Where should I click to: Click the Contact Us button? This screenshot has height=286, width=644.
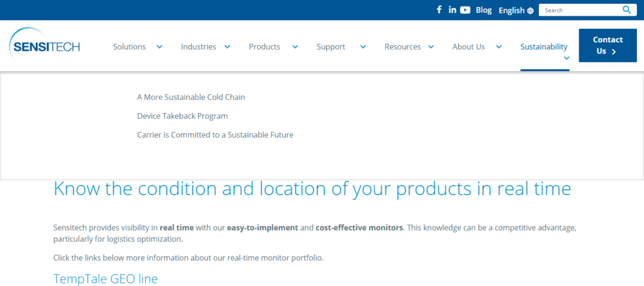coord(608,45)
